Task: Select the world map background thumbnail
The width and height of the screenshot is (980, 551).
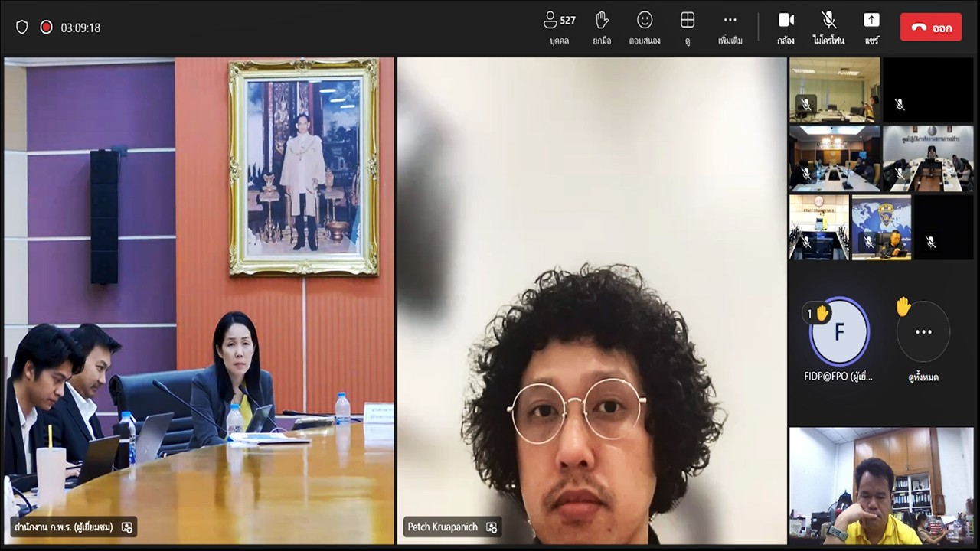Action: 881,227
